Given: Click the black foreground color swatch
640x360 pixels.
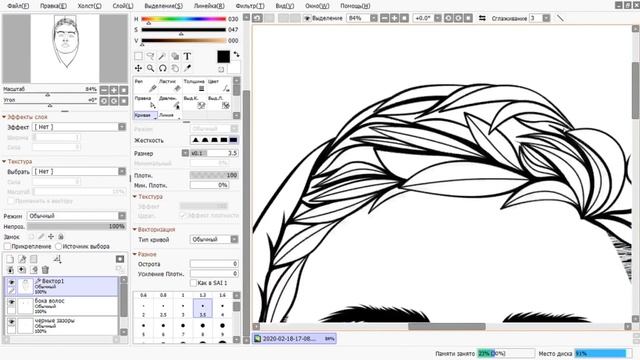Looking at the screenshot, I should pos(223,57).
